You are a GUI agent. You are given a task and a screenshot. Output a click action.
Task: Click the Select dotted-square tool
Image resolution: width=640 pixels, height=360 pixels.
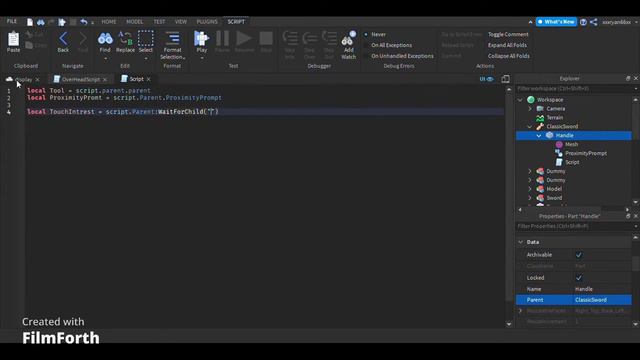click(146, 42)
